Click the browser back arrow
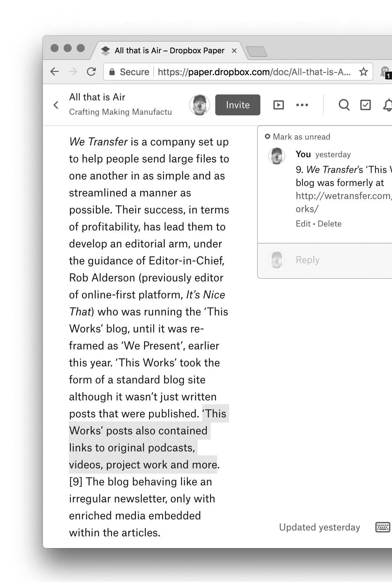The image size is (392, 588). 55,72
